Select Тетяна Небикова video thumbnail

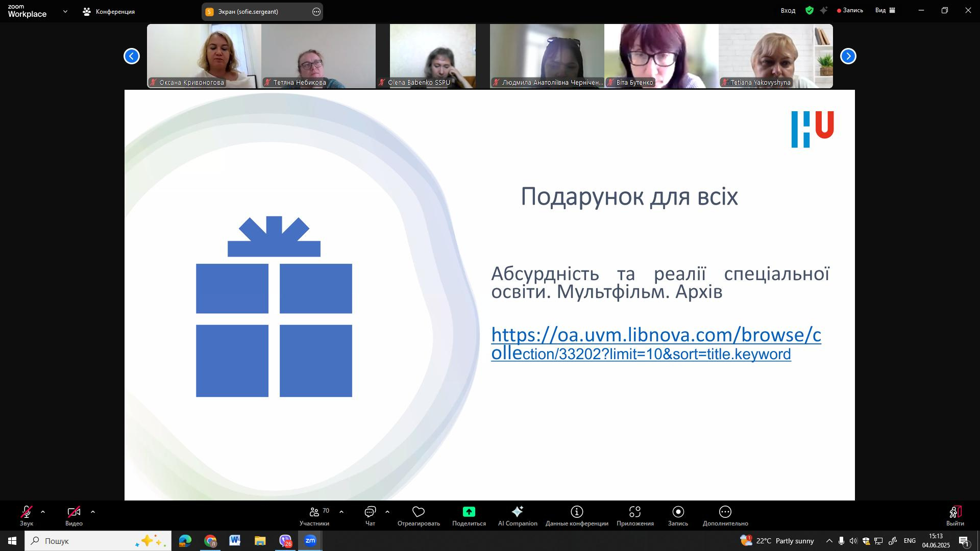[x=318, y=56]
